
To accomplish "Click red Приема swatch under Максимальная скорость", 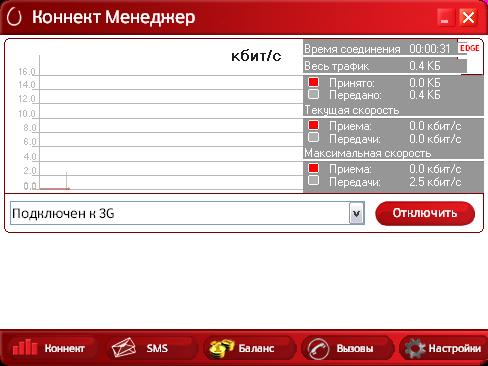I will pos(313,168).
